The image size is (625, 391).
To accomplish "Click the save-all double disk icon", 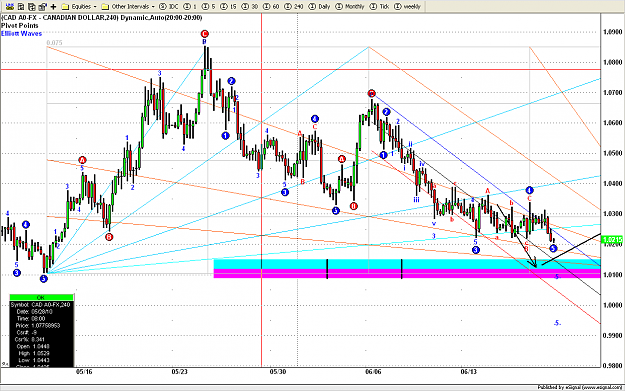I will point(32,6).
